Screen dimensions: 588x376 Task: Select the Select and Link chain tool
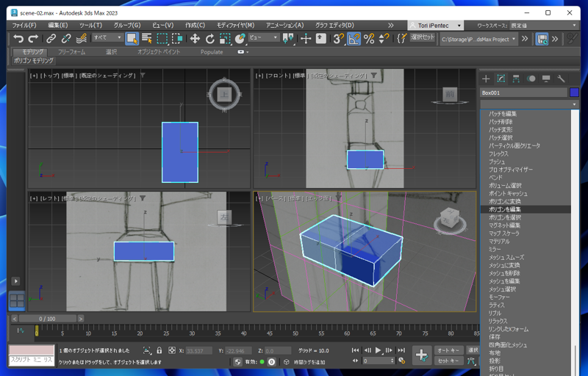51,38
